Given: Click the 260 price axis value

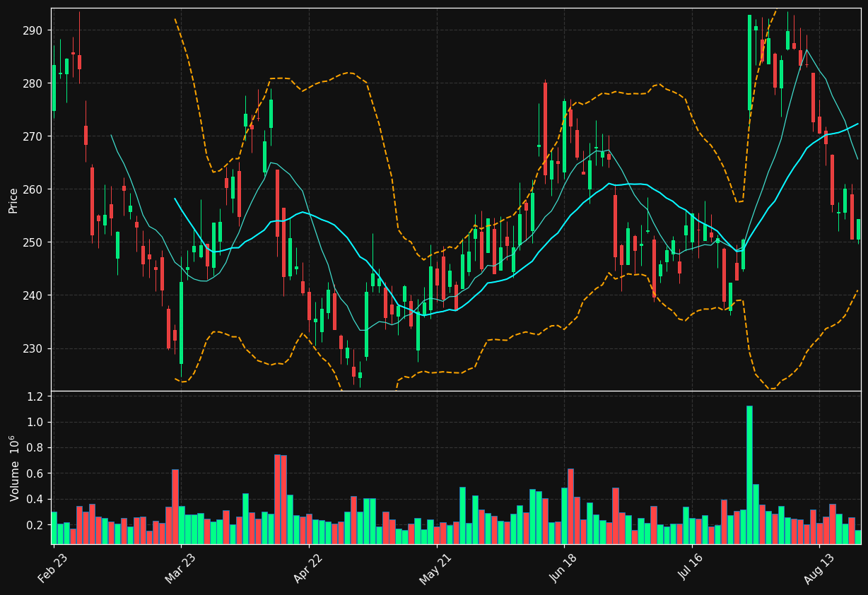Looking at the screenshot, I should (33, 189).
